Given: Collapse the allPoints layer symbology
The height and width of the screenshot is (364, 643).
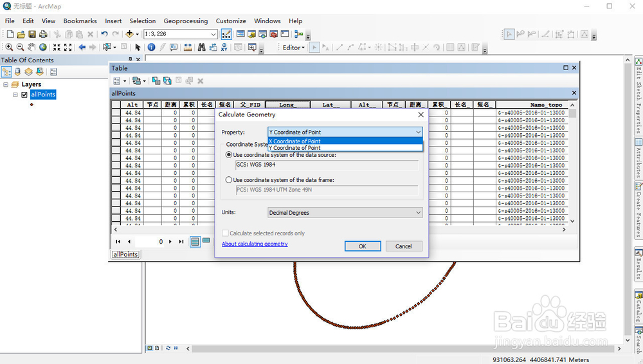Looking at the screenshot, I should click(15, 95).
